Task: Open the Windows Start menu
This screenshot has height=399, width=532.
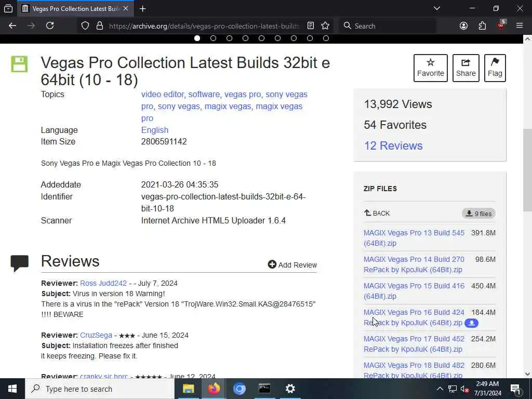Action: click(12, 389)
